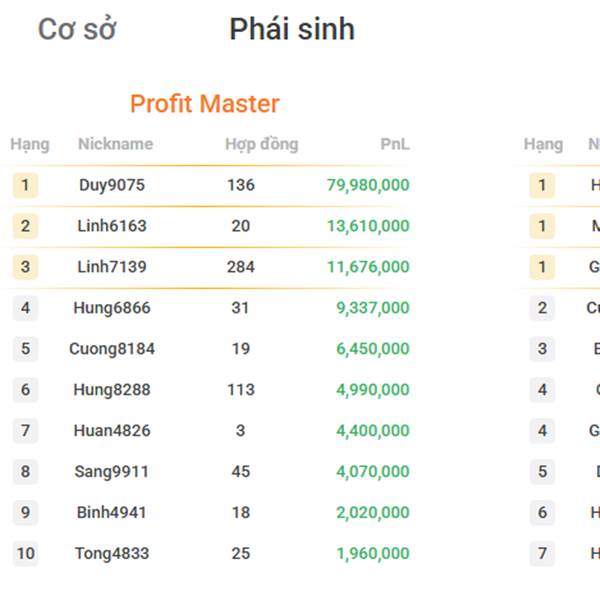The height and width of the screenshot is (600, 600).
Task: Select nickname Binh4941
Action: (112, 513)
